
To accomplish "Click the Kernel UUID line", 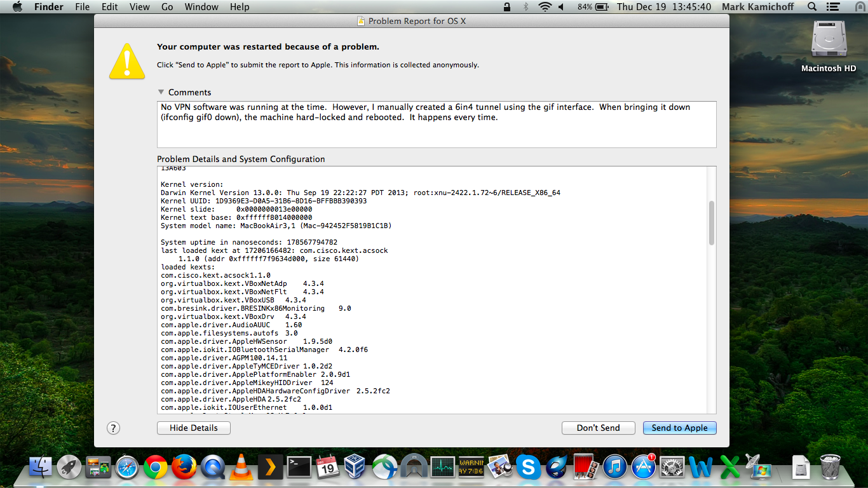I will coord(264,201).
